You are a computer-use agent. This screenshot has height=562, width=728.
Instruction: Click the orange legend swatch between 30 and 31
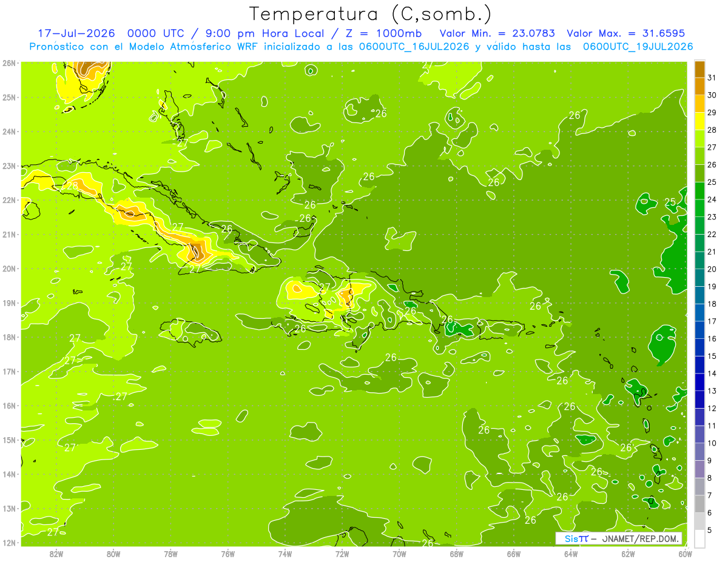(x=699, y=86)
